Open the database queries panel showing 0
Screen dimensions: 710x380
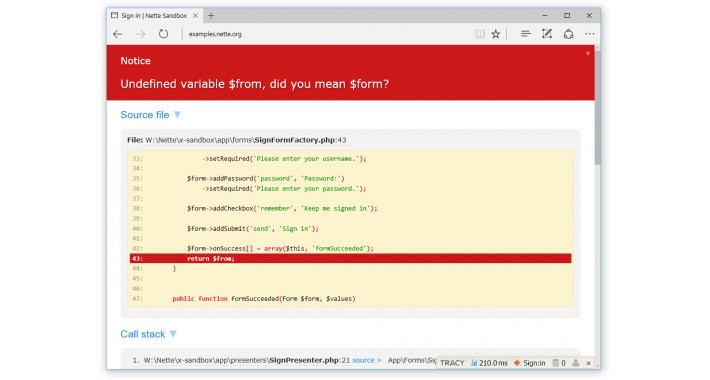point(559,363)
